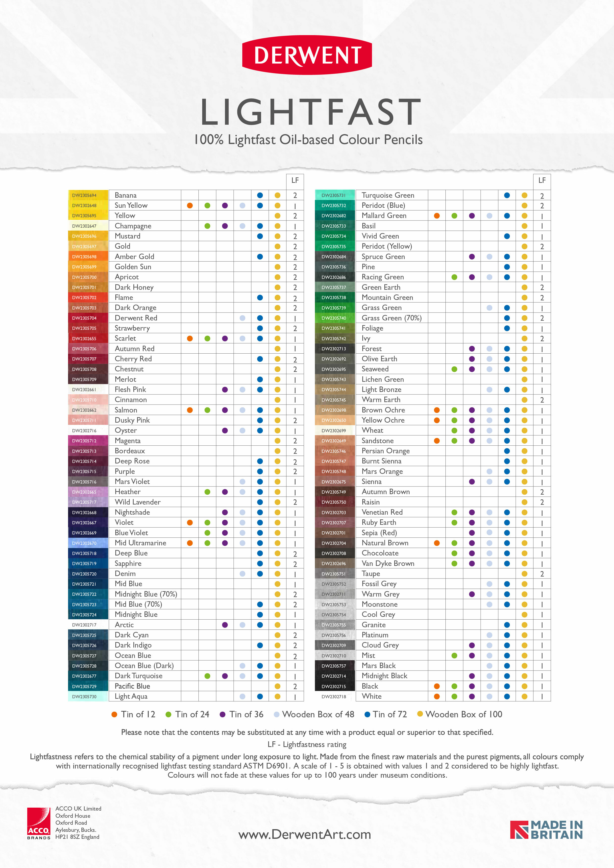Click the Scarlet colour name
614x868 pixels.
click(125, 338)
